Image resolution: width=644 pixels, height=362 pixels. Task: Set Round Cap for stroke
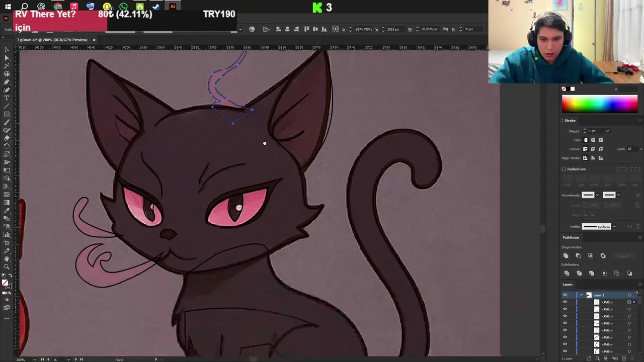(593, 140)
